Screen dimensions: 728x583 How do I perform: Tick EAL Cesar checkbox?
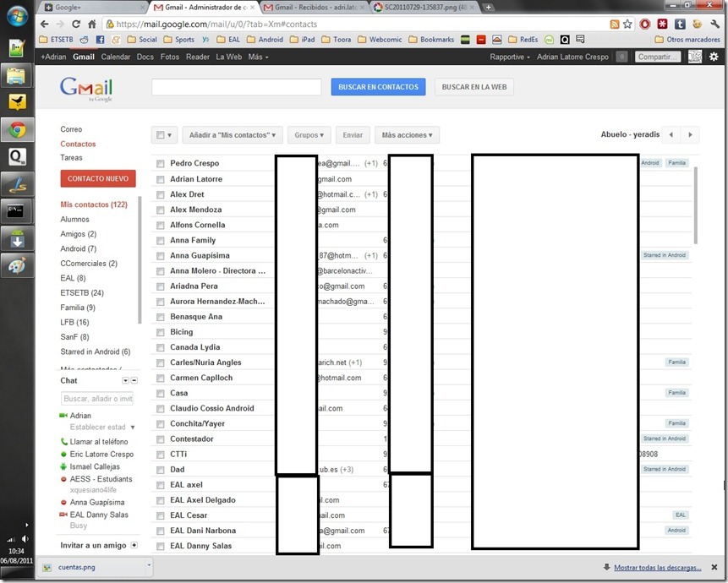tap(160, 515)
